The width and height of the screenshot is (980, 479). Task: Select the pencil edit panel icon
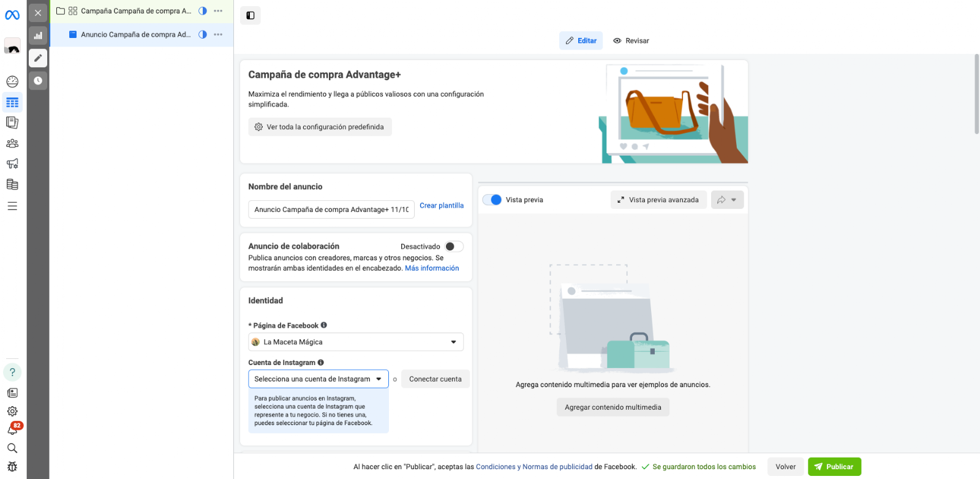38,58
